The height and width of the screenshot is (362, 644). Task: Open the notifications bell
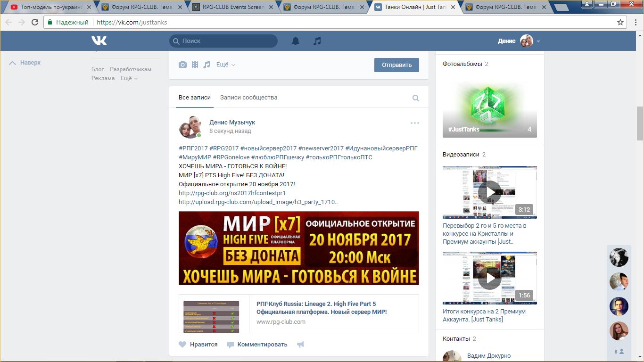pos(296,41)
